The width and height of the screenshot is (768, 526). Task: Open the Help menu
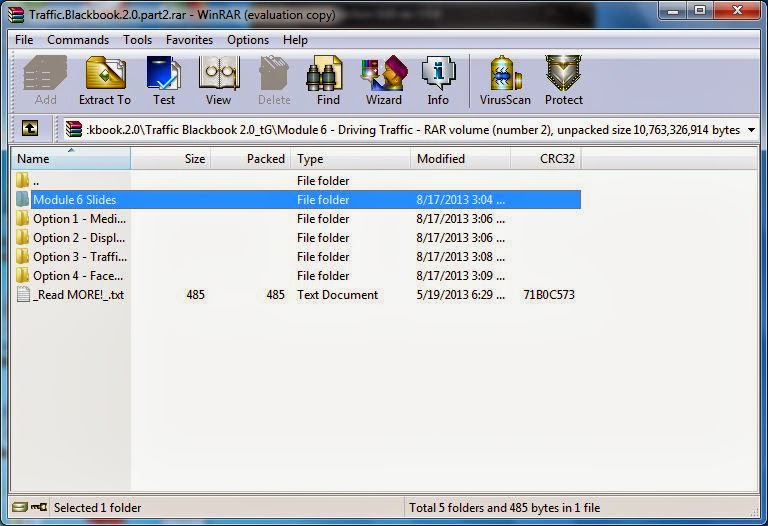[x=295, y=40]
